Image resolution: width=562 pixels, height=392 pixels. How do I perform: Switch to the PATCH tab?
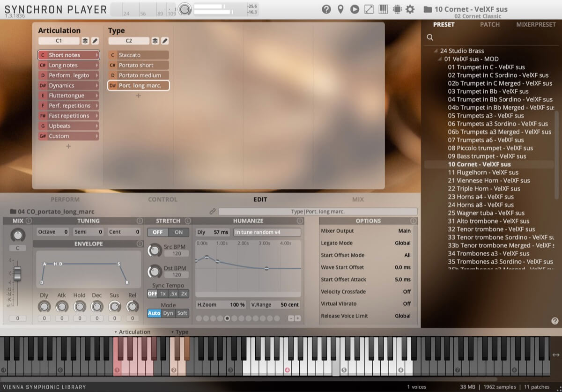click(x=490, y=24)
